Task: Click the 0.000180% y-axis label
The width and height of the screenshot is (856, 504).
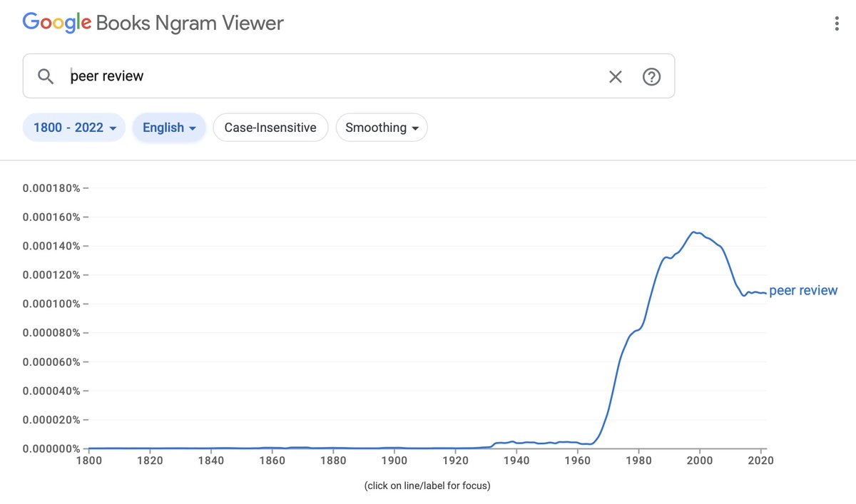Action: (51, 188)
